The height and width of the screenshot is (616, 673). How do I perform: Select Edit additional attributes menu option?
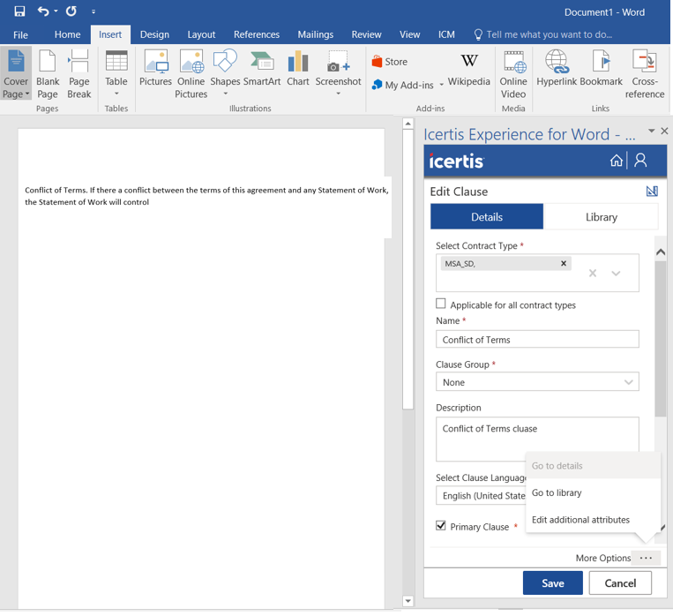580,520
